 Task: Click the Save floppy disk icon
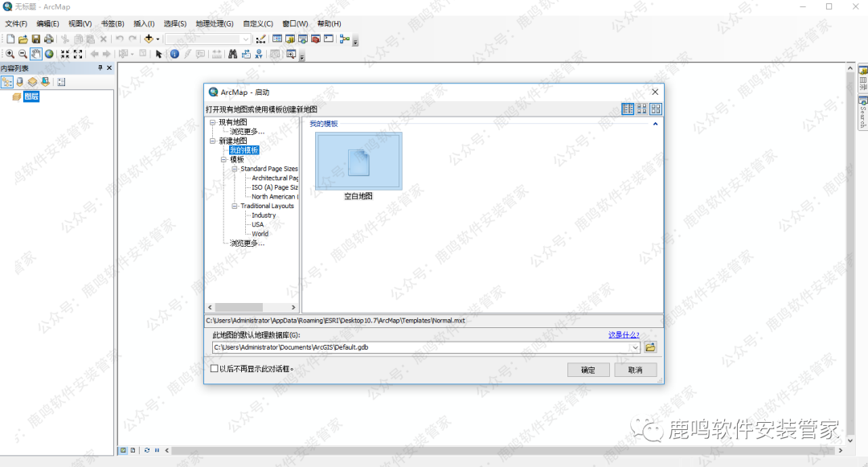35,39
